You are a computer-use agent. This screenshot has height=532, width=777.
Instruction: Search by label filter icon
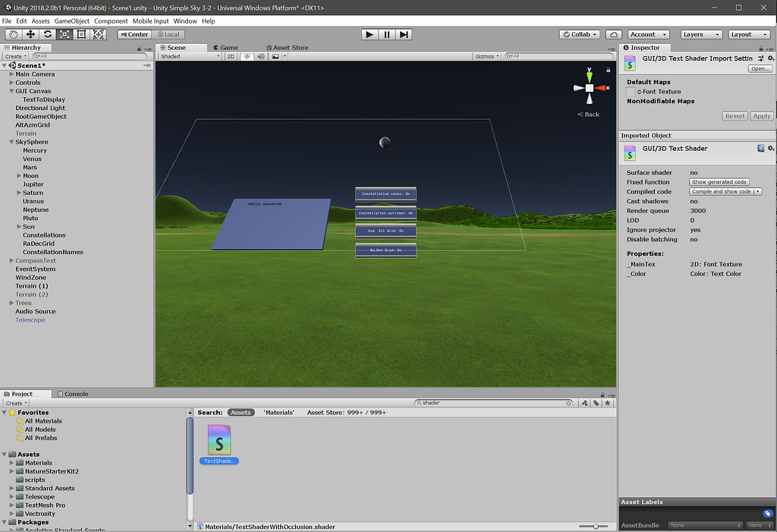[x=596, y=403]
